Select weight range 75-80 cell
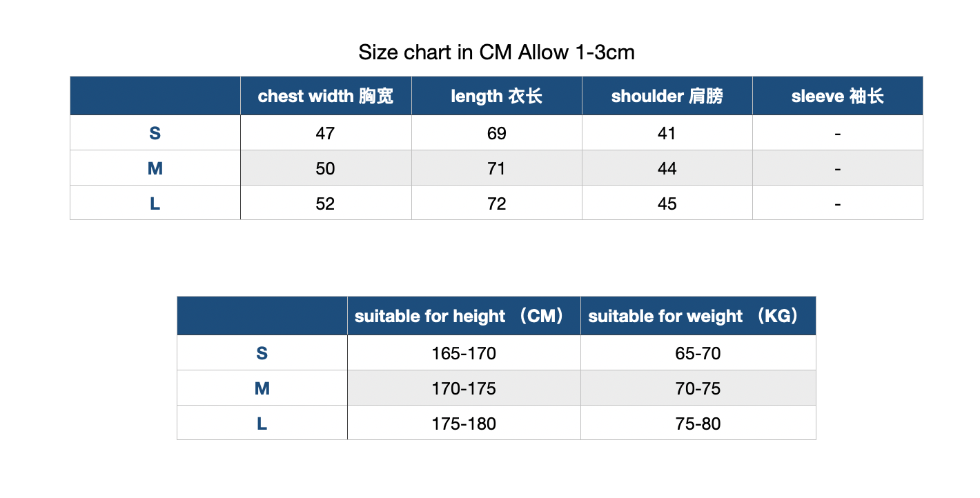This screenshot has height=498, width=980. 698,424
